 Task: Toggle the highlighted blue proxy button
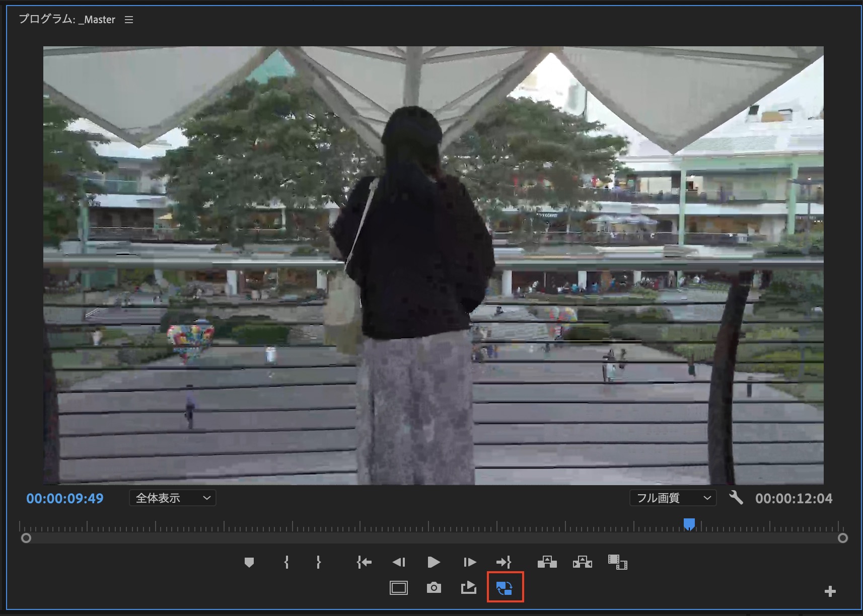[505, 588]
